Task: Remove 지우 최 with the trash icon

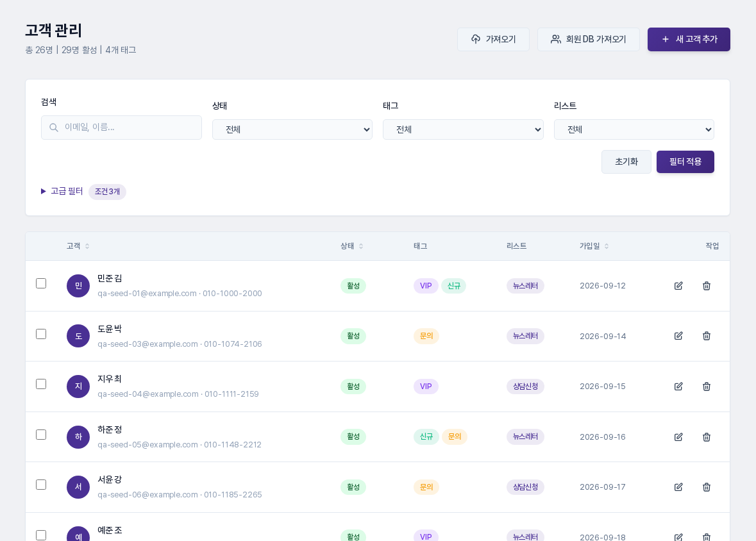Action: click(707, 387)
